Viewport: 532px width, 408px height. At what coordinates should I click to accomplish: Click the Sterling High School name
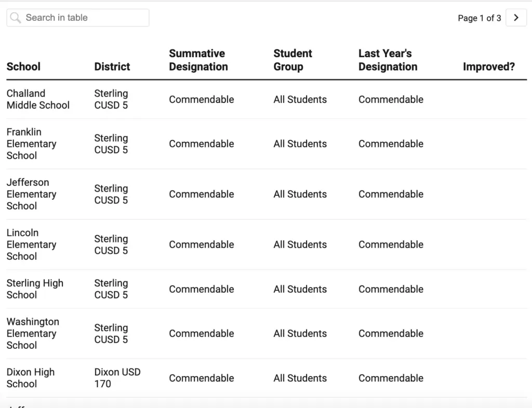(35, 289)
